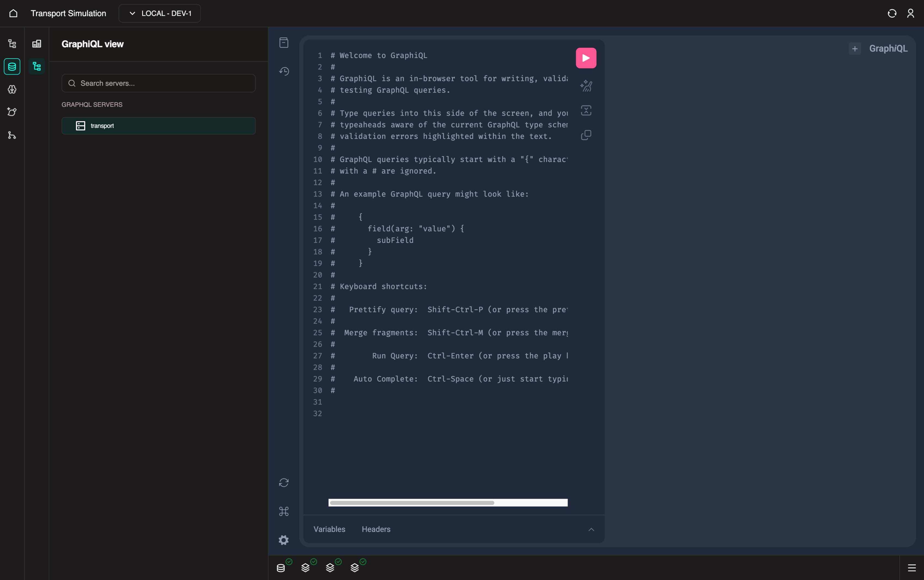Image resolution: width=924 pixels, height=580 pixels.
Task: Click the first layers status icon in bottom bar
Action: tap(305, 568)
